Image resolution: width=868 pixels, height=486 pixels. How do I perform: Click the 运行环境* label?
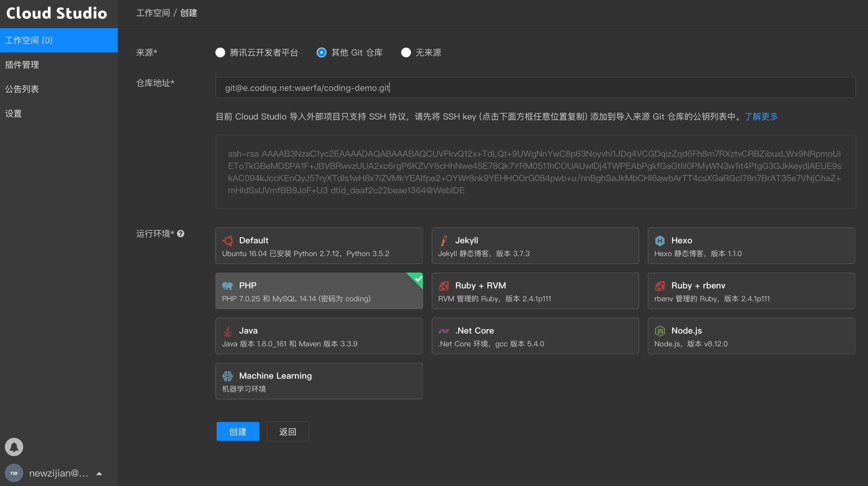click(155, 234)
